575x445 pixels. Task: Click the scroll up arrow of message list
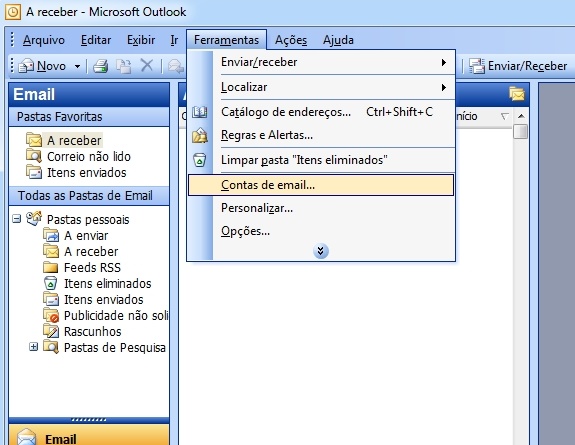coord(521,116)
